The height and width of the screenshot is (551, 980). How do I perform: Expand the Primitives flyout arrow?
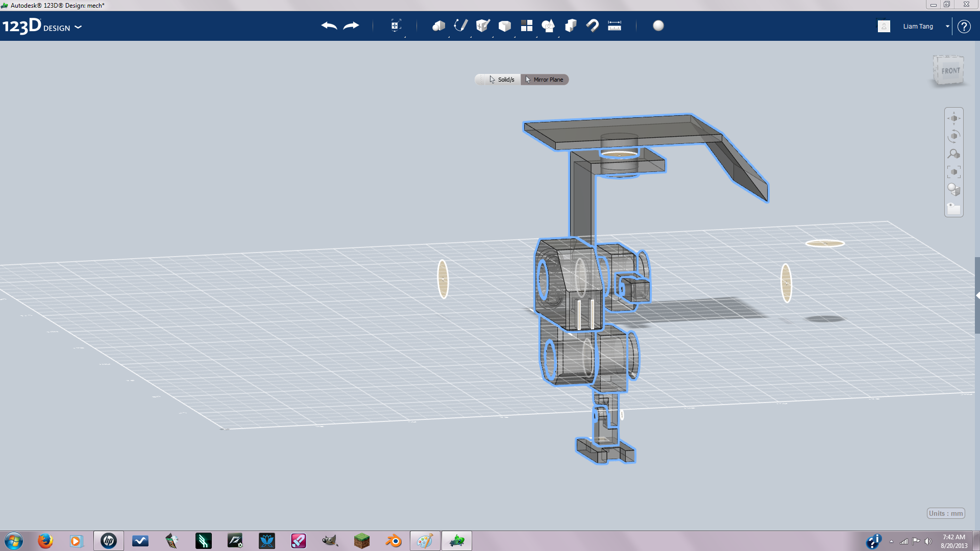449,37
